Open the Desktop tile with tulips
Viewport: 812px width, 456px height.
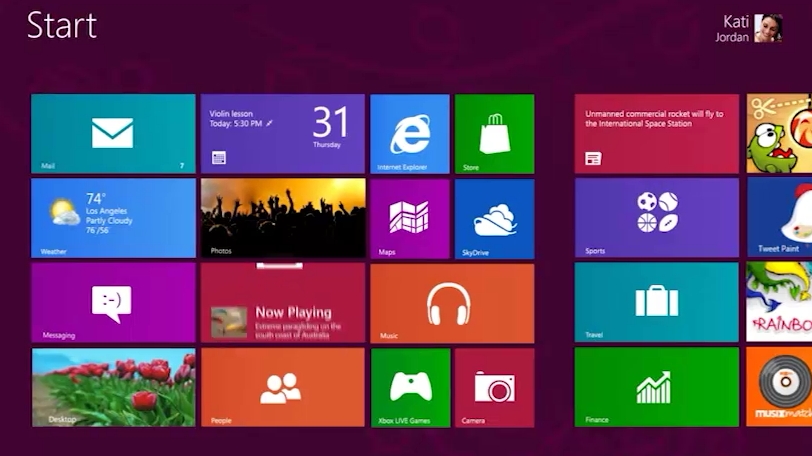click(113, 388)
